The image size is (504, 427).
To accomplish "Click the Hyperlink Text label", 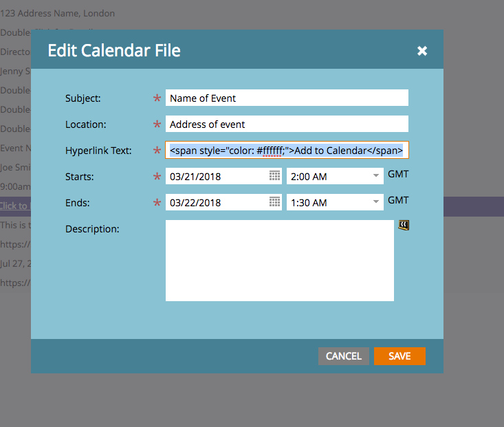I will [x=98, y=151].
